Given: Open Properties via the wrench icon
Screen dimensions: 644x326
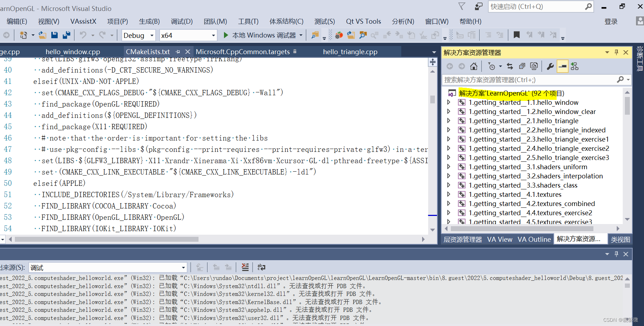Looking at the screenshot, I should click(x=550, y=66).
